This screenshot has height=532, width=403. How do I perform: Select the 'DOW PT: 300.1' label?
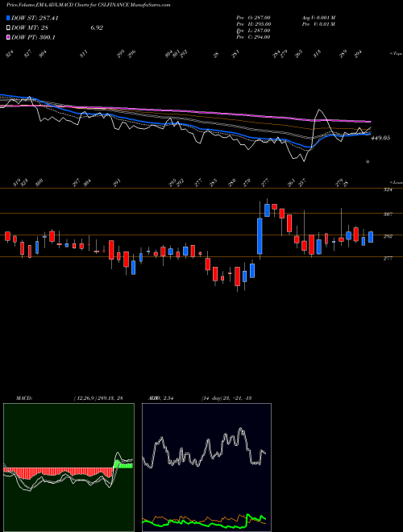pyautogui.click(x=33, y=37)
